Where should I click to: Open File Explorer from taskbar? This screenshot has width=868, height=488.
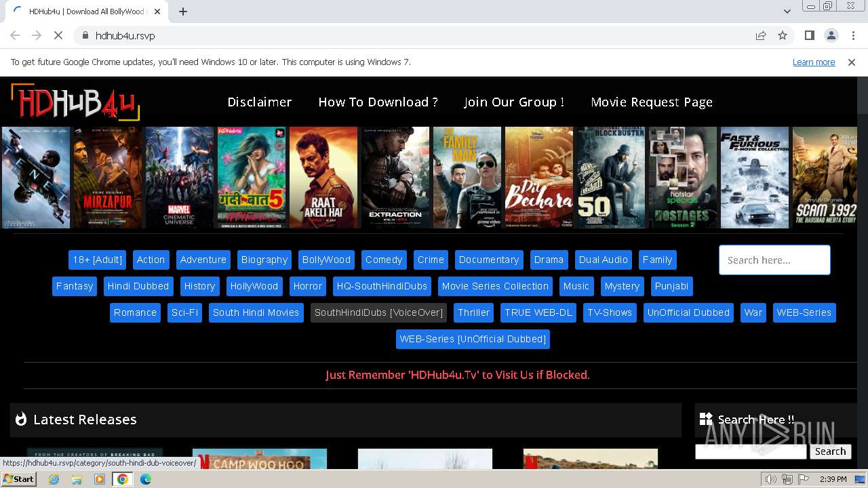click(77, 479)
